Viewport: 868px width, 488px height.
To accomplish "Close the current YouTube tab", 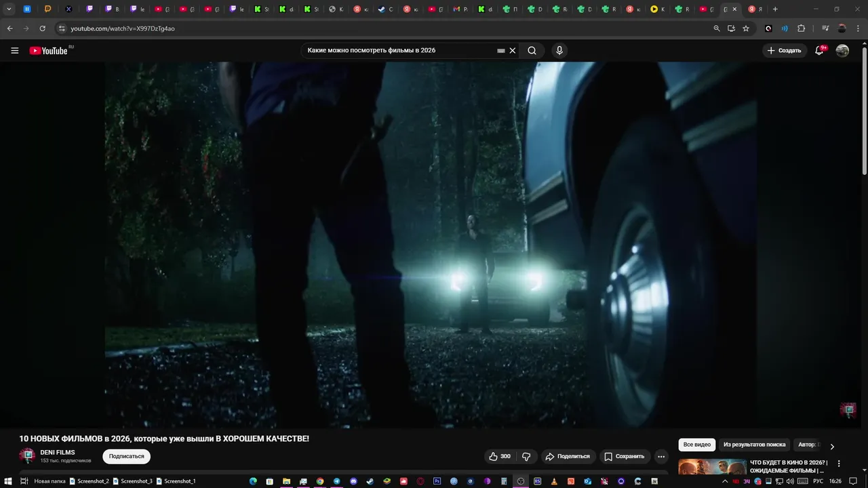I will [734, 9].
